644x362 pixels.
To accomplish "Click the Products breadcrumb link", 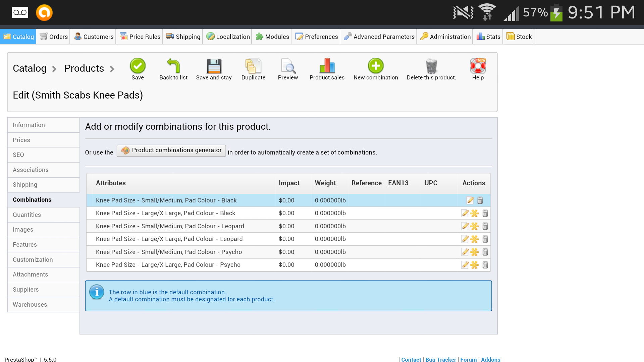I will tap(84, 68).
